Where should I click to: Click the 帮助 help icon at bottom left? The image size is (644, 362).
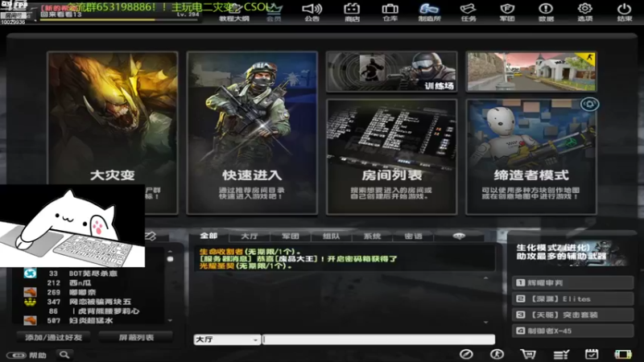tap(27, 355)
